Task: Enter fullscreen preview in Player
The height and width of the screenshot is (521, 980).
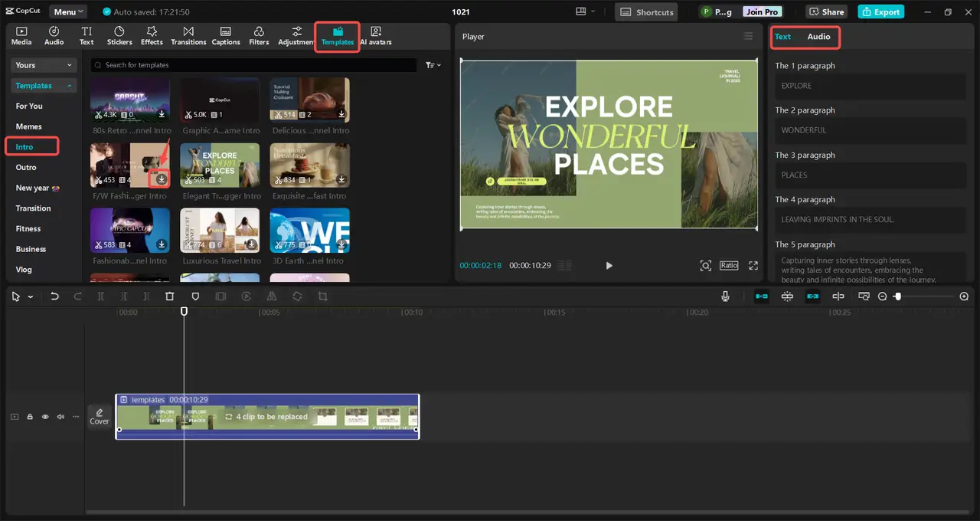Action: coord(753,265)
